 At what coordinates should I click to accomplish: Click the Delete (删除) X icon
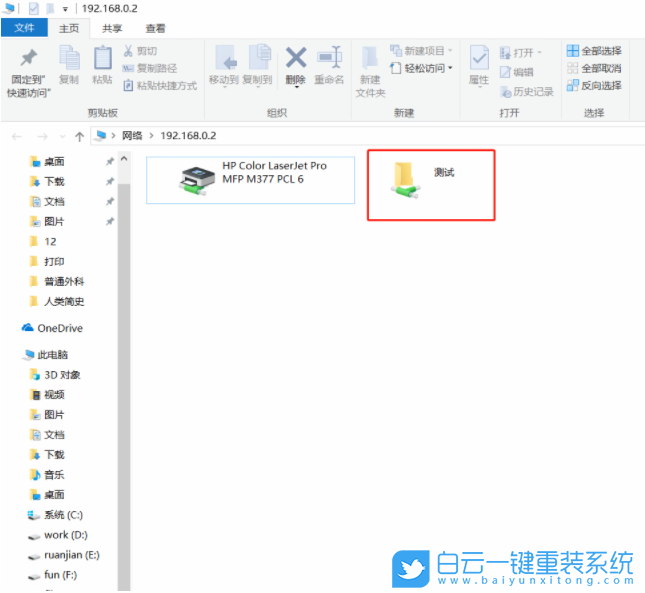[x=296, y=57]
